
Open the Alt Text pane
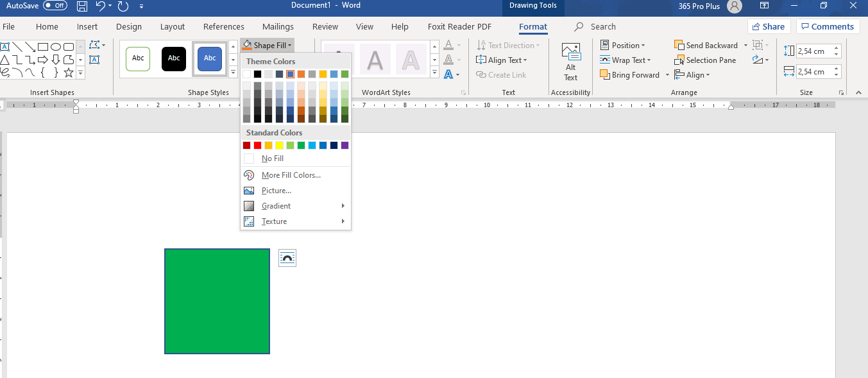pyautogui.click(x=570, y=60)
